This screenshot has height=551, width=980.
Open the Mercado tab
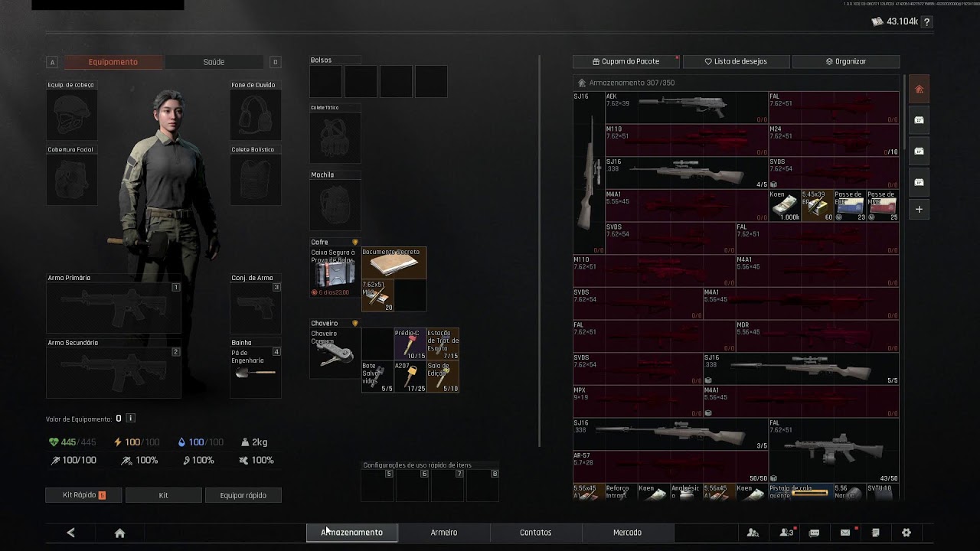pos(628,533)
